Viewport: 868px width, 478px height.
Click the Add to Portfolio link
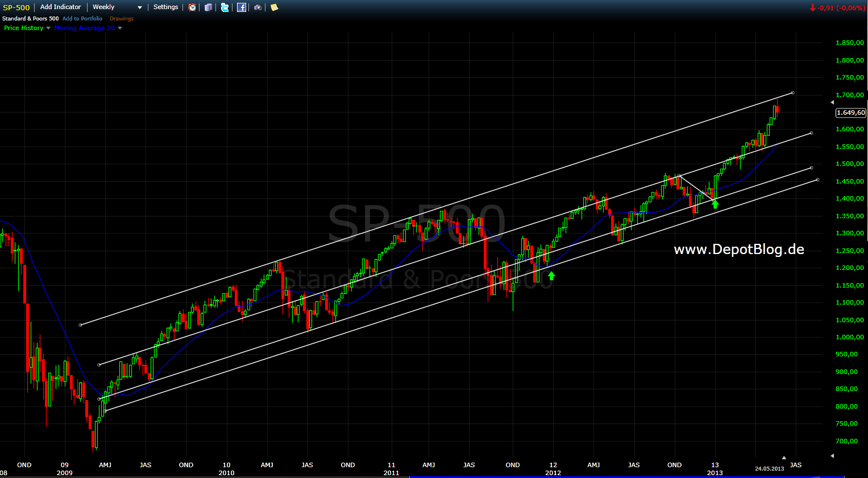[x=82, y=19]
